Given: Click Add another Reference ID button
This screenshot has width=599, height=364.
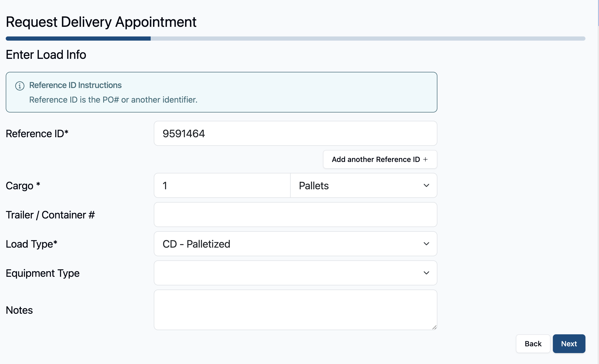Looking at the screenshot, I should (x=380, y=159).
